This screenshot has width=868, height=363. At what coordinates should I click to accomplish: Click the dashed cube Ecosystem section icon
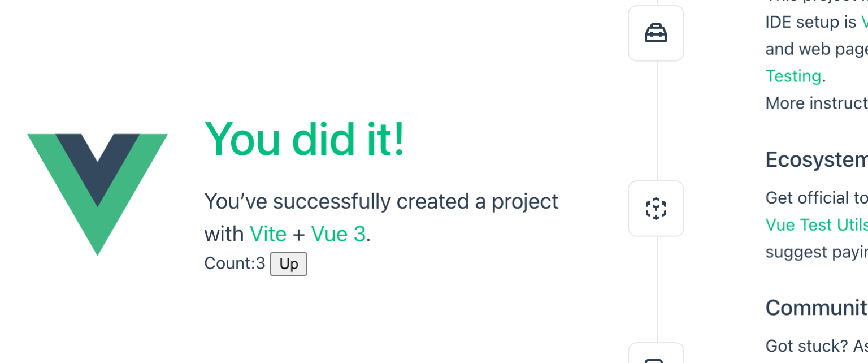pos(656,209)
